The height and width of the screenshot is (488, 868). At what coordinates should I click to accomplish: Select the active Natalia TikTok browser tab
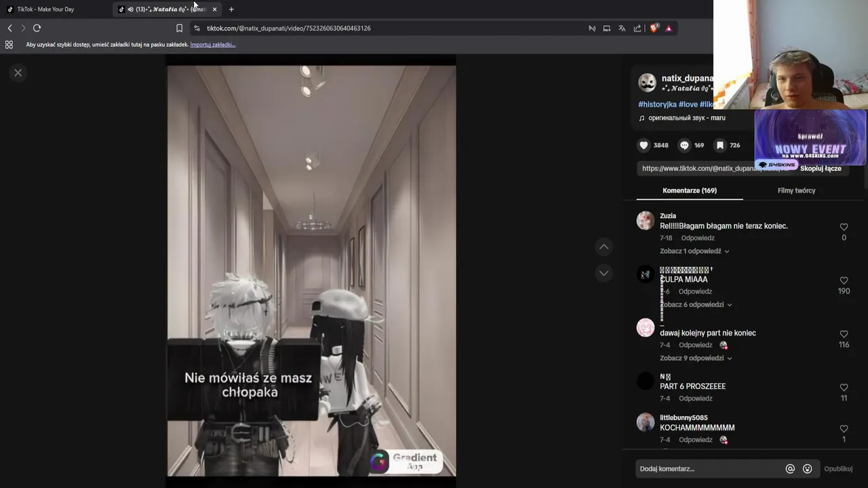pyautogui.click(x=166, y=9)
